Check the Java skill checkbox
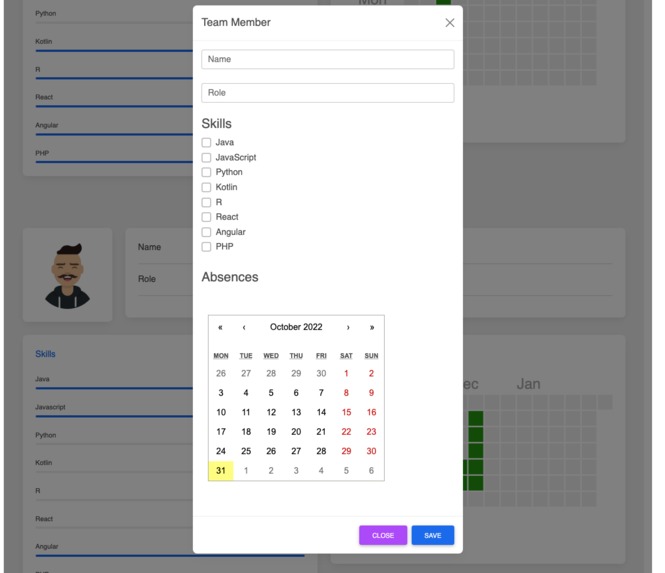 coord(206,143)
